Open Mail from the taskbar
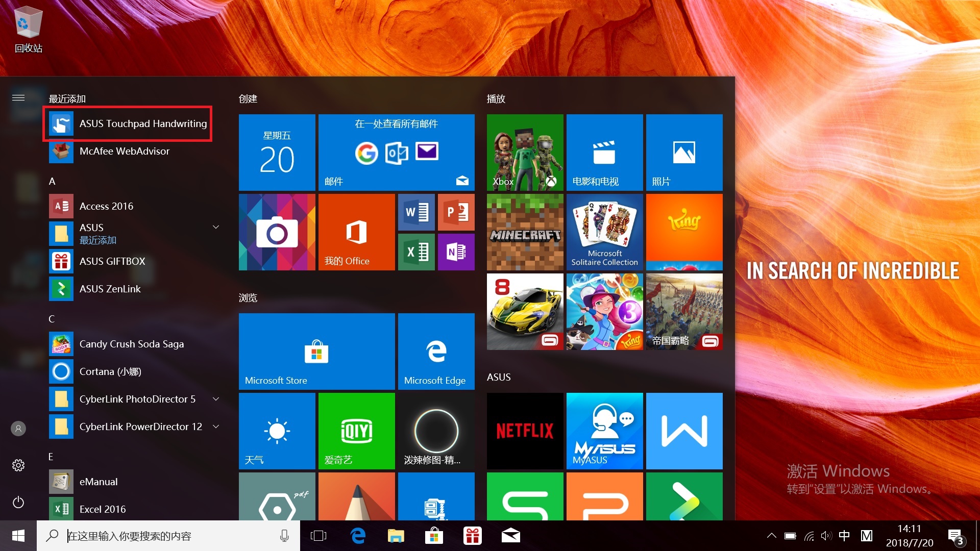Screen dimensions: 980x551 pyautogui.click(x=510, y=536)
